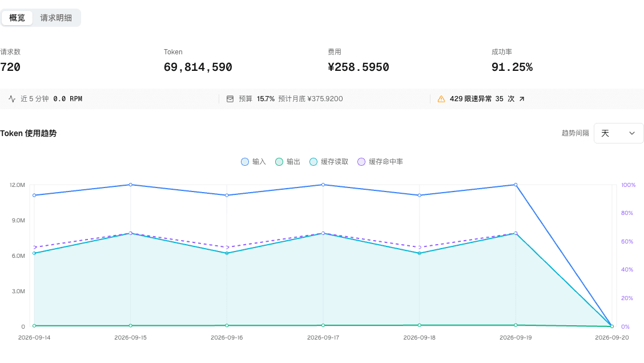The width and height of the screenshot is (644, 363).
Task: Toggle the 输出 legend series
Action: click(x=288, y=162)
